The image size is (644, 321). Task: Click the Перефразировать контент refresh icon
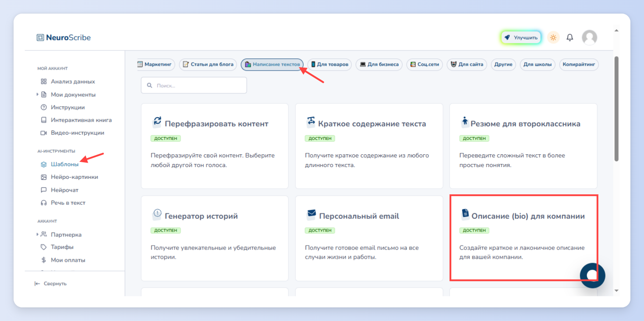(x=157, y=122)
